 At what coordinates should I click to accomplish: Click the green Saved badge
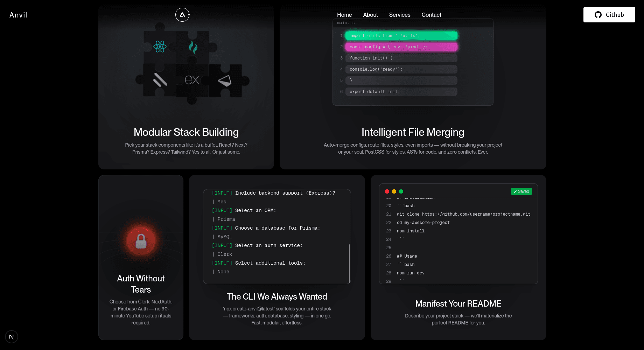521,191
